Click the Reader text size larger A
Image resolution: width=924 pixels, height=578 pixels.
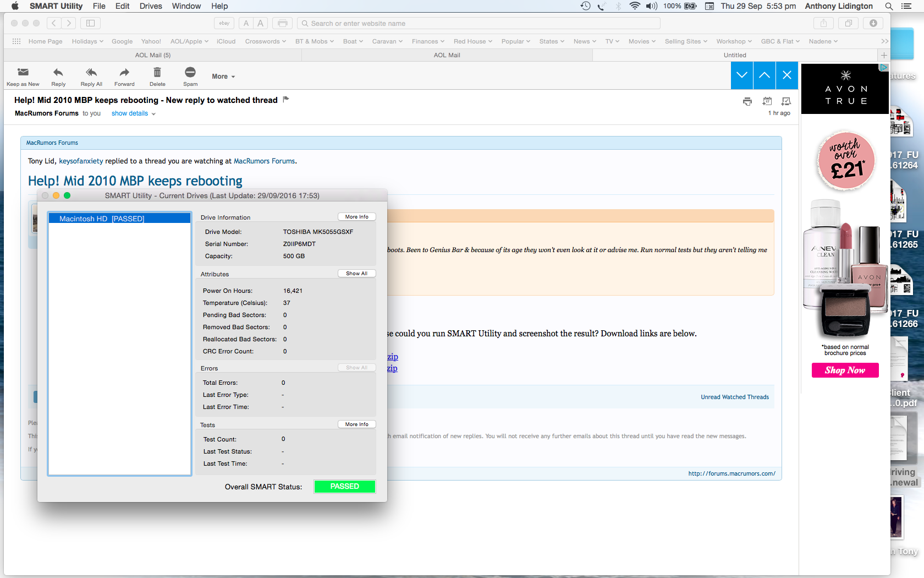click(x=261, y=23)
